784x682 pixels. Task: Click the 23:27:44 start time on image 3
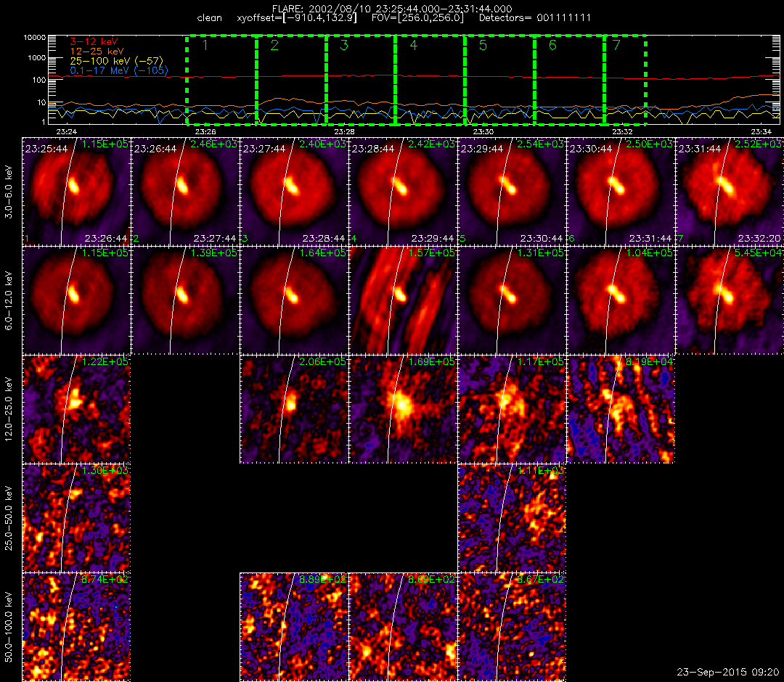[264, 149]
